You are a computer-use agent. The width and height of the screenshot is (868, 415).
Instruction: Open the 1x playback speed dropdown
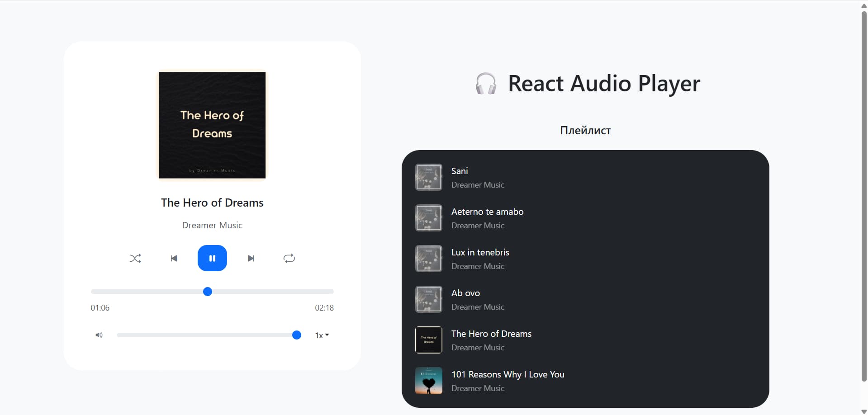(322, 335)
